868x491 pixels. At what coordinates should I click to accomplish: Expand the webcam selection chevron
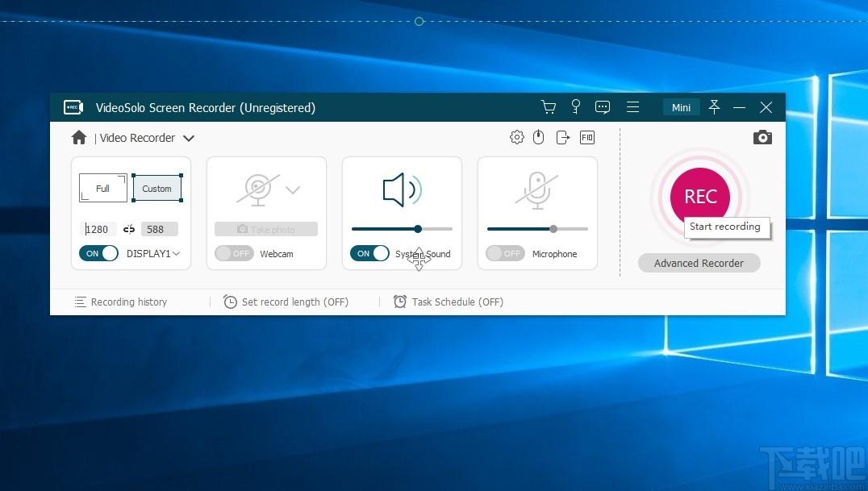click(x=293, y=189)
